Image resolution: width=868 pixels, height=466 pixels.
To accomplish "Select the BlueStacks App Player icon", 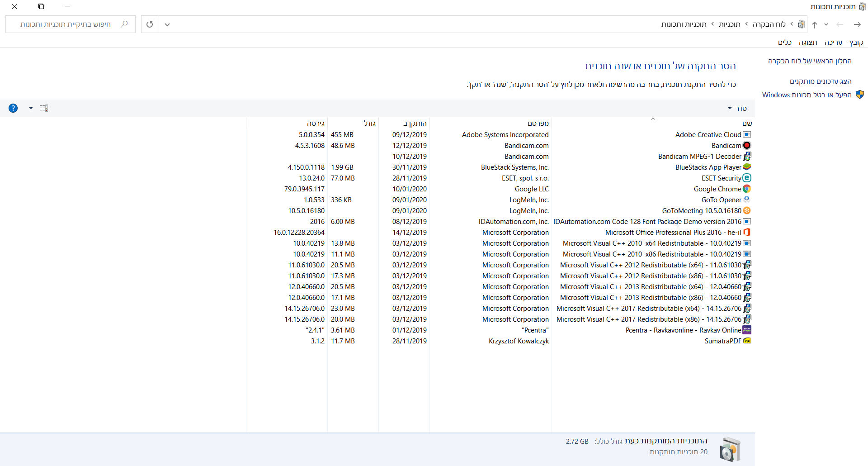I will coord(747,167).
